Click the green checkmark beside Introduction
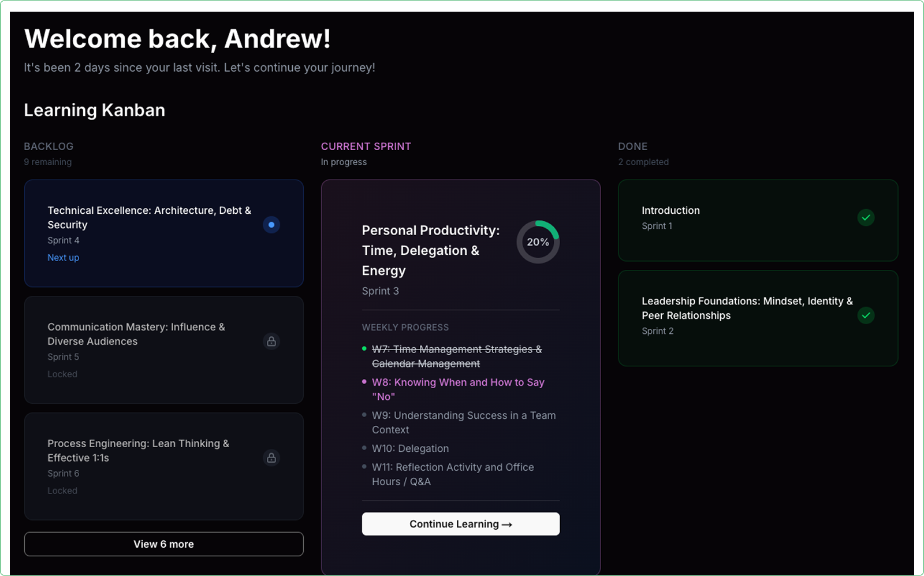924x576 pixels. pos(866,218)
